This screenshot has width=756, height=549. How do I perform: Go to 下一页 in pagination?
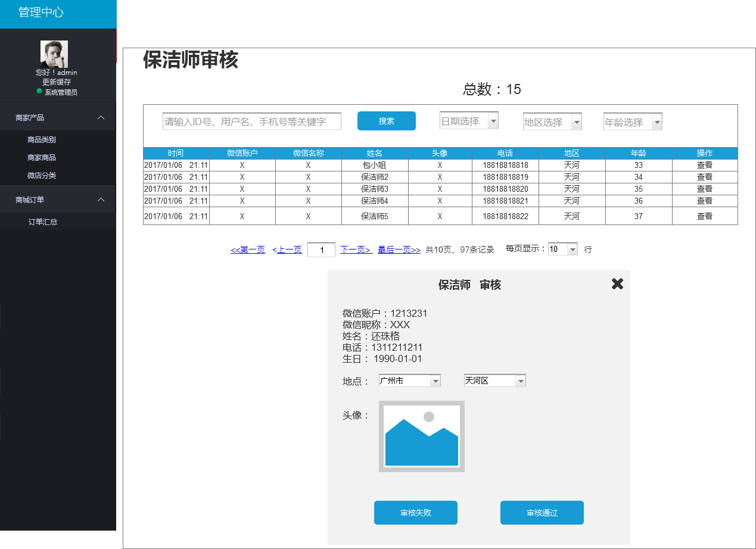click(x=356, y=250)
